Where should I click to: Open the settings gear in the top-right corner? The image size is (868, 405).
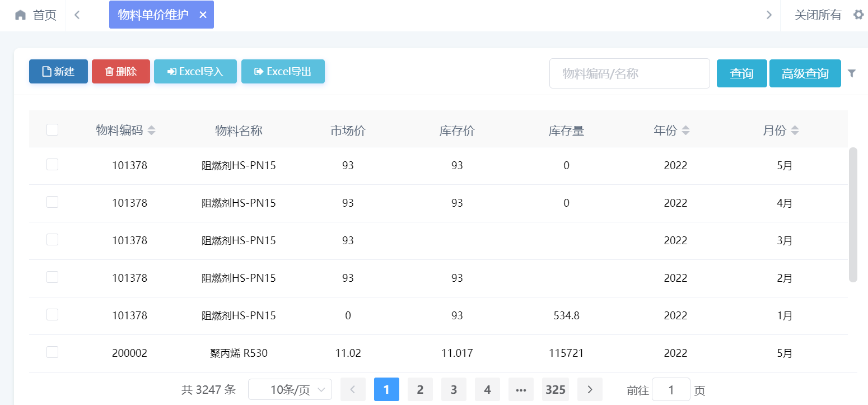858,15
